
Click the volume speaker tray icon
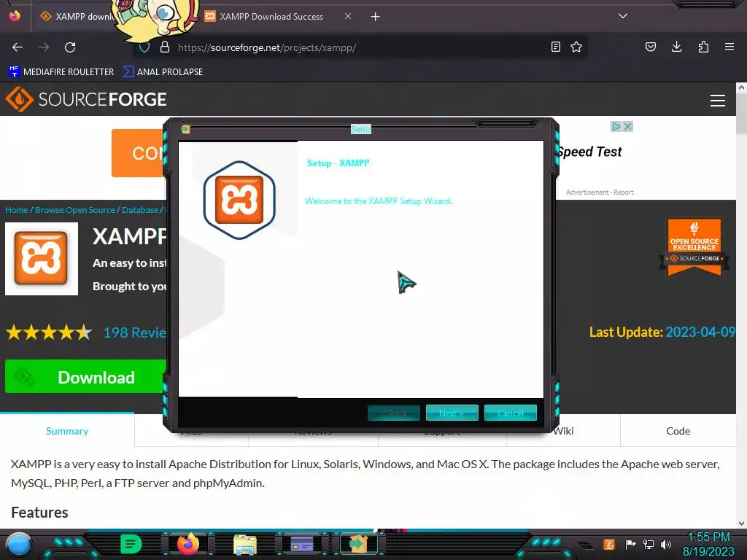pos(666,544)
